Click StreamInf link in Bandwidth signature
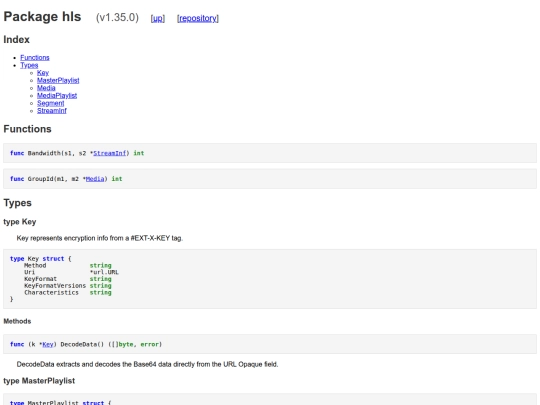This screenshot has width=540, height=405. coord(110,153)
